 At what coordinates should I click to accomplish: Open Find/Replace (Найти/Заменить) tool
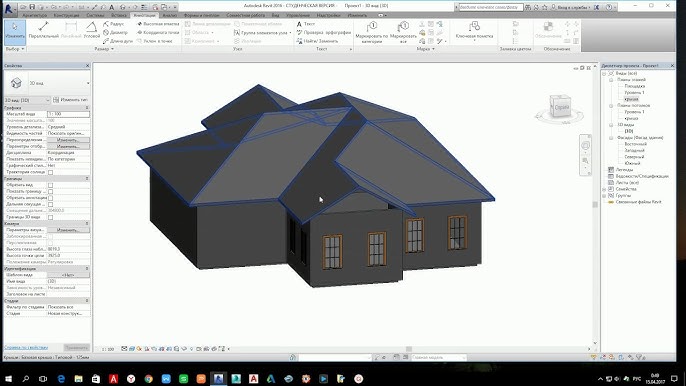[x=317, y=41]
